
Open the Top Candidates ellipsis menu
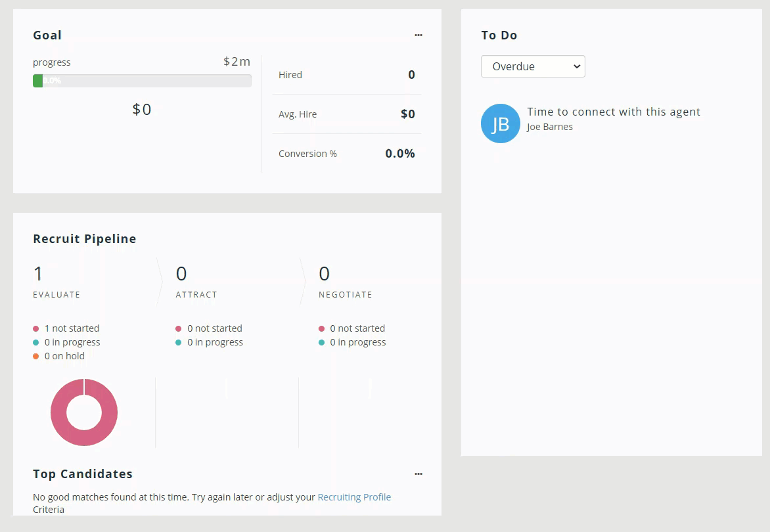click(x=419, y=474)
